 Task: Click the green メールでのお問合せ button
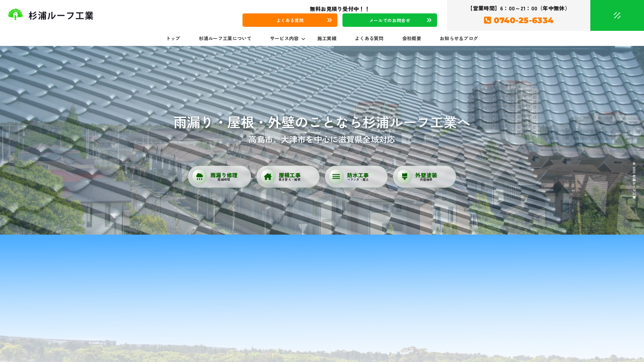[x=389, y=20]
